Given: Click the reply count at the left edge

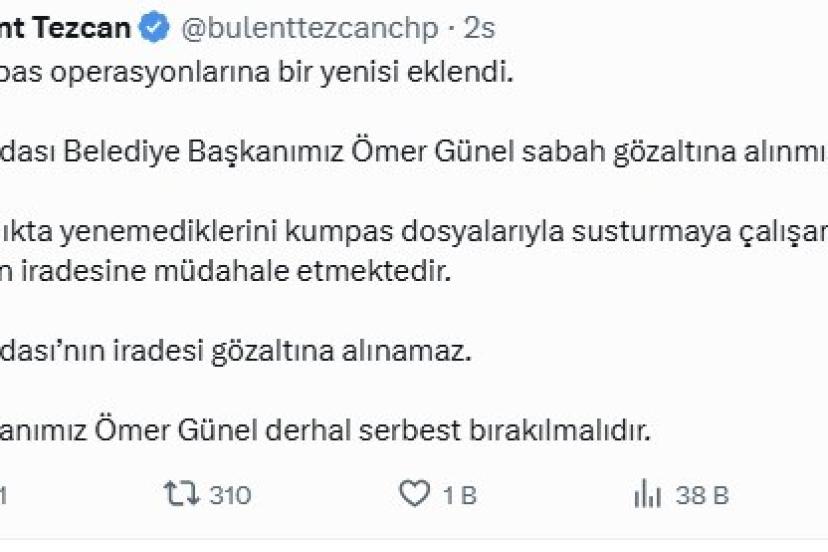Looking at the screenshot, I should (4, 495).
